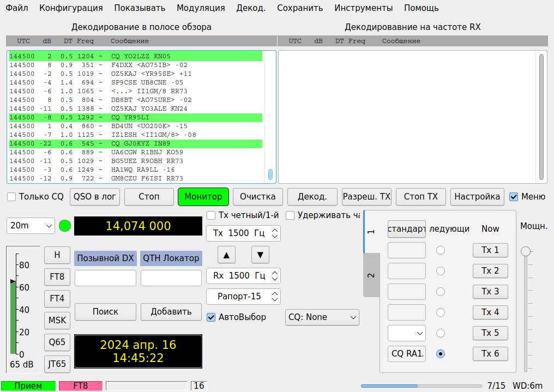Select the radio button for Tx 1
The image size is (554, 392).
pyautogui.click(x=440, y=250)
